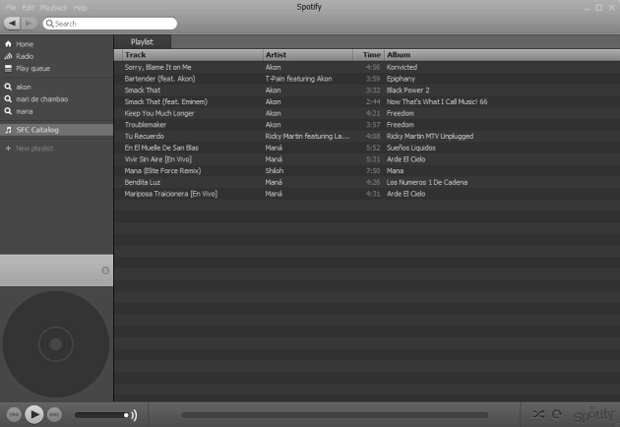
Task: Select track 'En El Muelle De San Blas'
Action: (161, 147)
